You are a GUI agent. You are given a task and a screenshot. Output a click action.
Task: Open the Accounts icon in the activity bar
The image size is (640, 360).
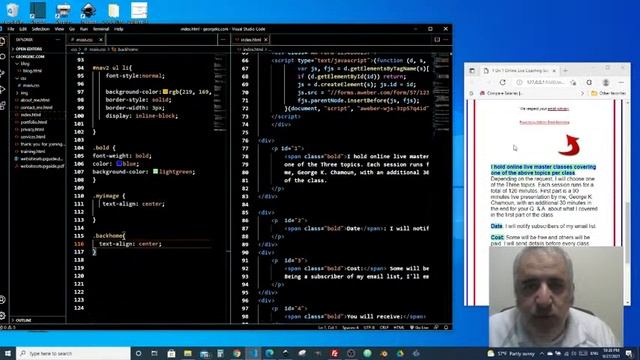2,300
